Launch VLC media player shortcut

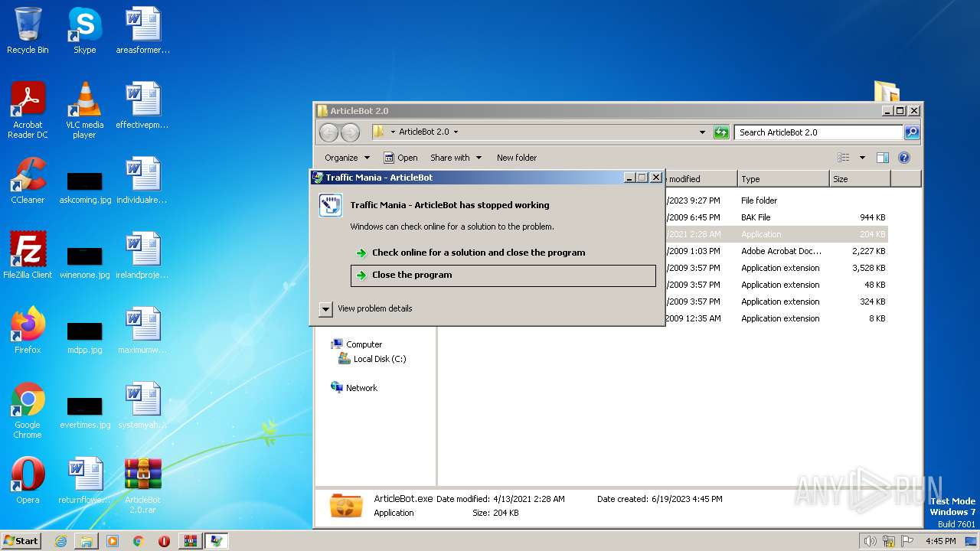coord(84,110)
